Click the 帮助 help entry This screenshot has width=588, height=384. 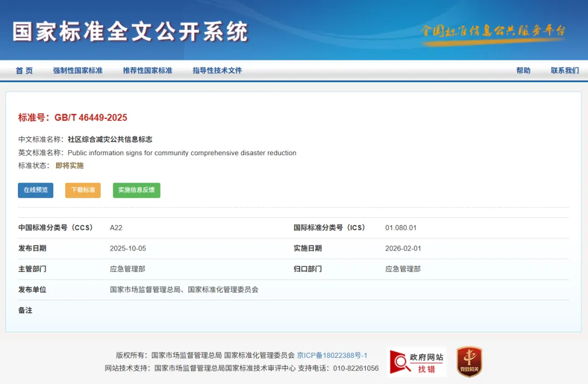[523, 70]
